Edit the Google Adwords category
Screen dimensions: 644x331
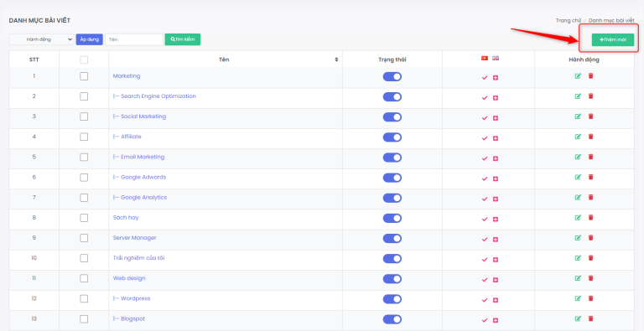click(578, 177)
